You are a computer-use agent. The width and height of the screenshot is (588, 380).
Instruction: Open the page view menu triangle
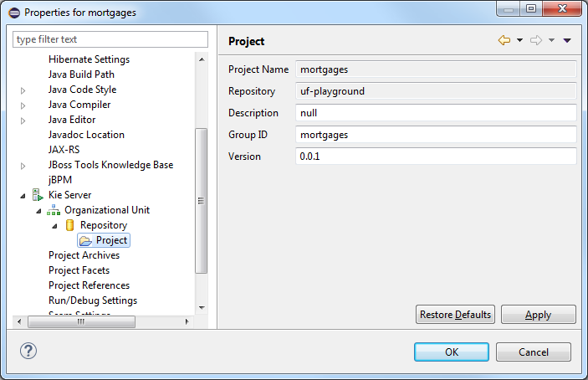pyautogui.click(x=567, y=40)
